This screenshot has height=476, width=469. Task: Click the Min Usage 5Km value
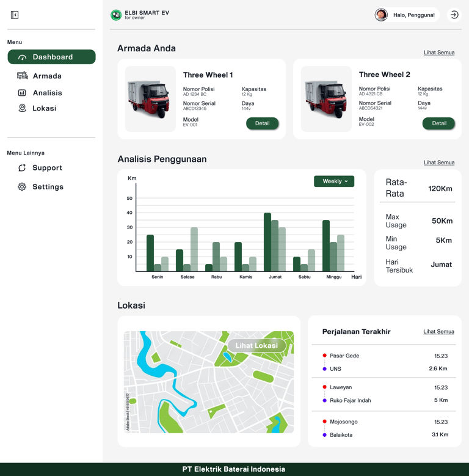pos(443,240)
